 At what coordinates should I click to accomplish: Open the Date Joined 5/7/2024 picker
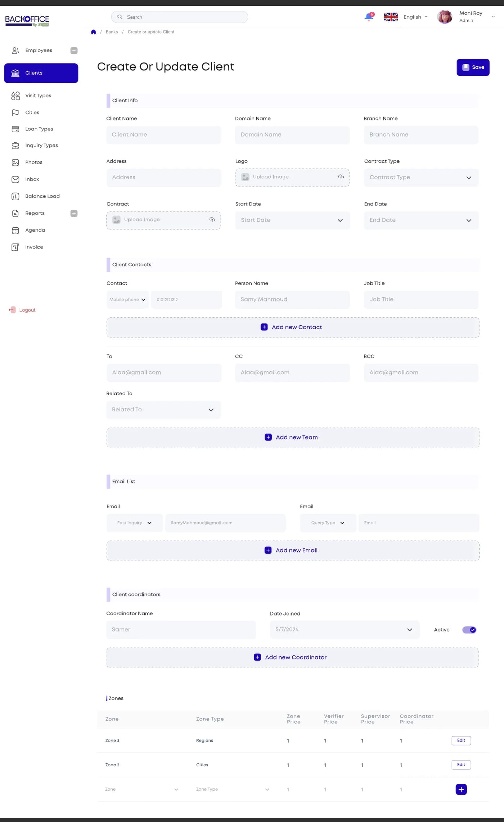point(345,630)
